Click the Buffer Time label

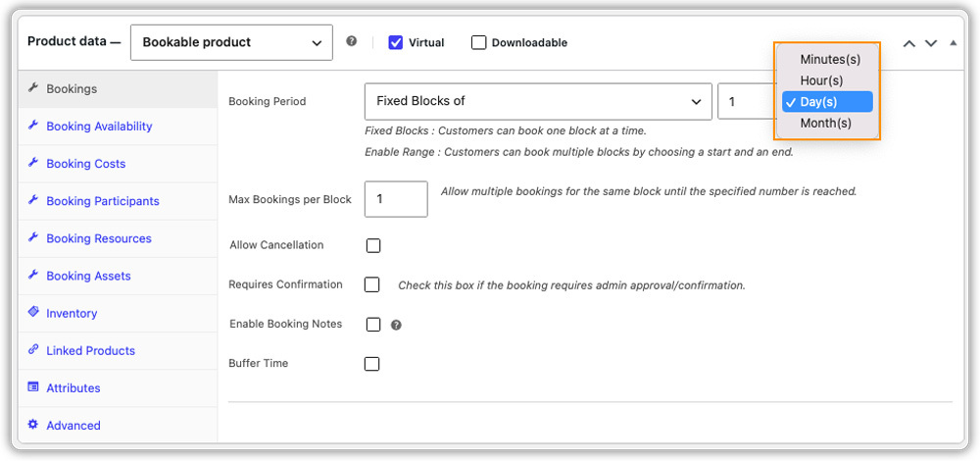coord(258,364)
